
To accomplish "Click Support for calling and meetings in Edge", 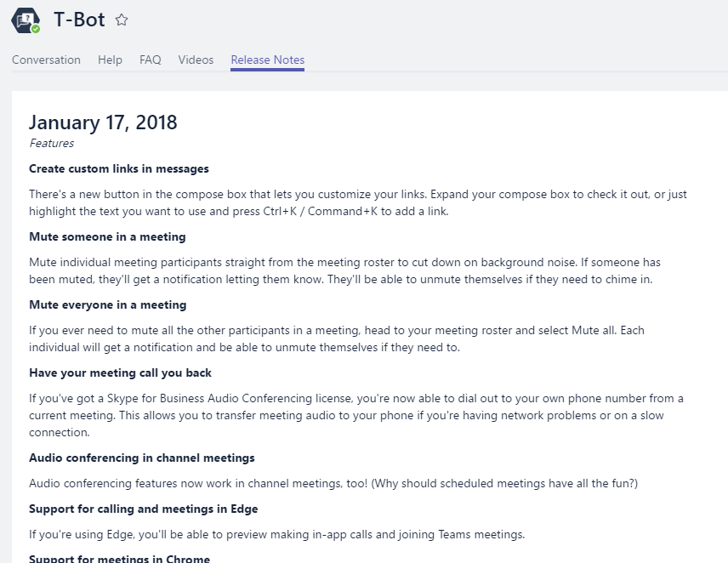I will [143, 509].
